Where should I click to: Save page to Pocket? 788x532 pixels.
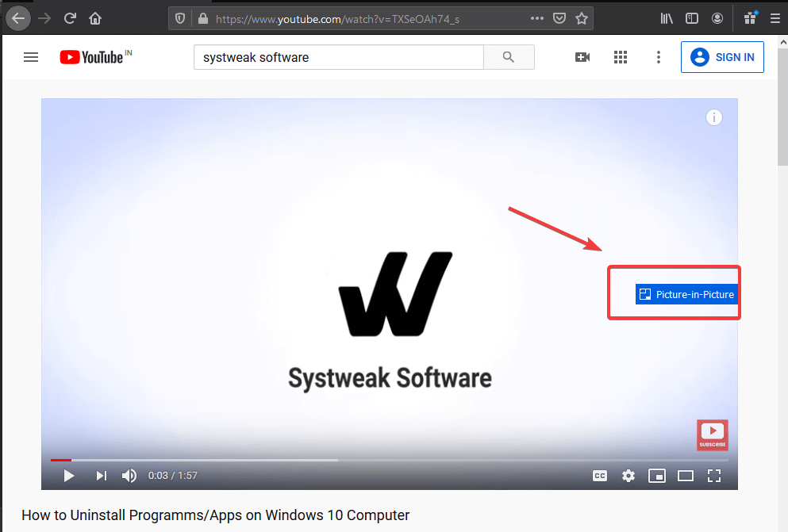pos(559,18)
